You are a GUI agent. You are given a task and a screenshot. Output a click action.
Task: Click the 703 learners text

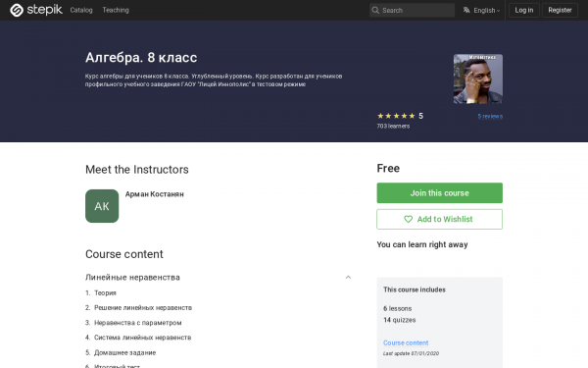(x=393, y=127)
